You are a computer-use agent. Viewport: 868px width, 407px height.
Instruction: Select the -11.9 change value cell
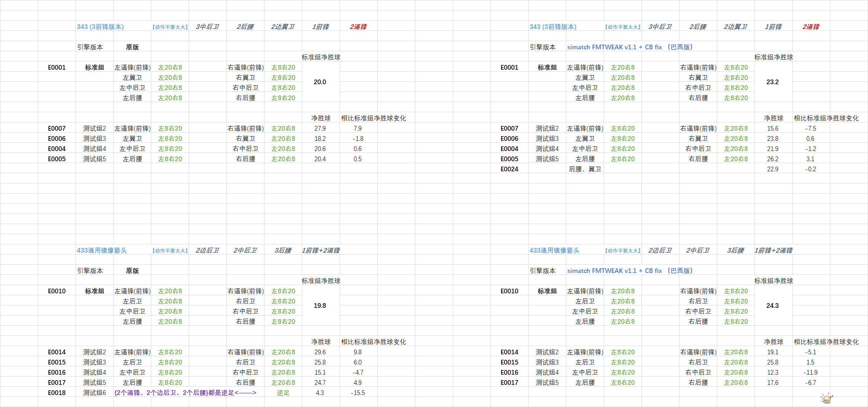click(810, 373)
